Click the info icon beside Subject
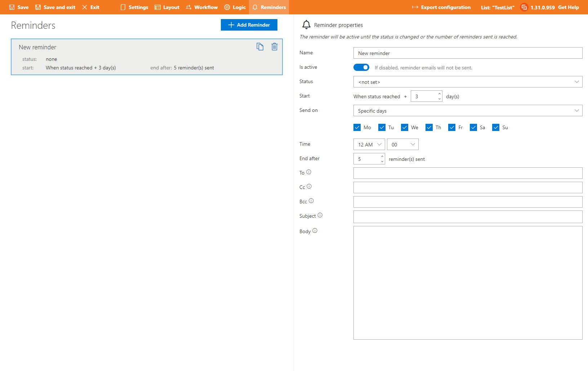Screen dimensions: 588x371 (x=320, y=215)
